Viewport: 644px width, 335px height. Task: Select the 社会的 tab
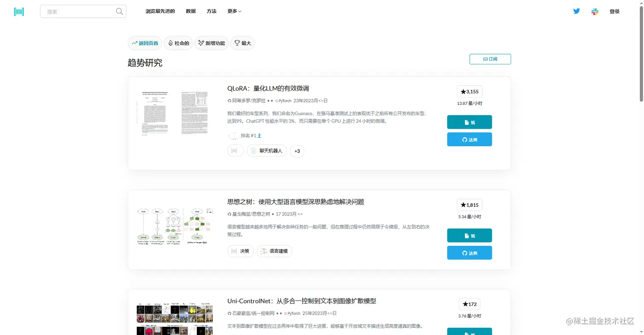pyautogui.click(x=178, y=43)
